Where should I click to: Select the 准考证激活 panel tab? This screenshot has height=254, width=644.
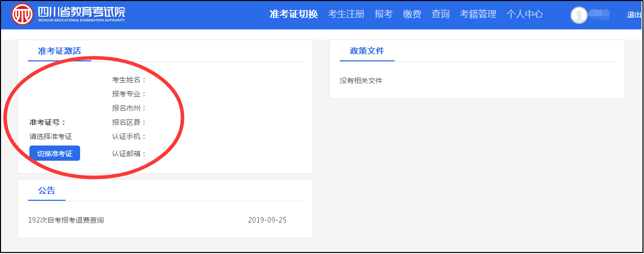(x=59, y=51)
